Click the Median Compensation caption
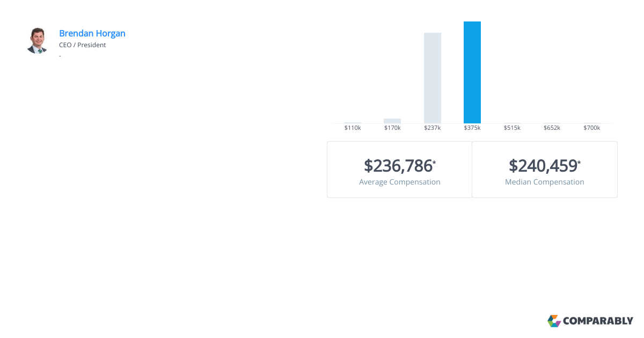This screenshot has width=644, height=338. click(x=545, y=182)
